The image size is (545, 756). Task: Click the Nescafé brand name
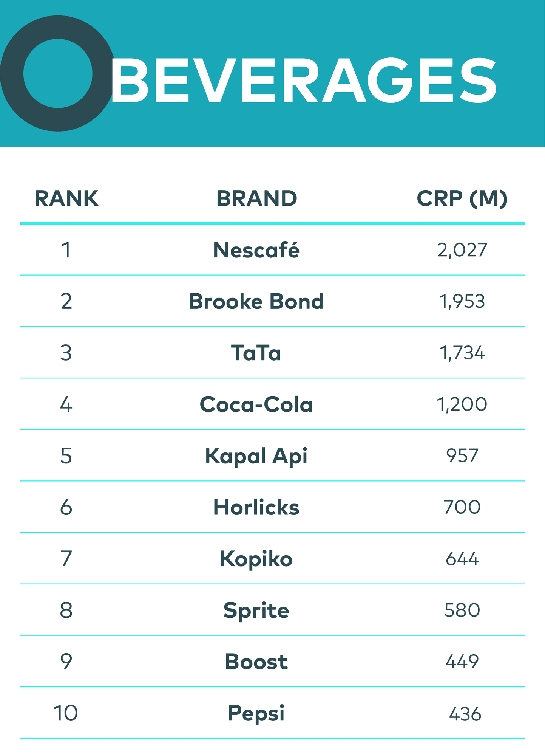(256, 250)
